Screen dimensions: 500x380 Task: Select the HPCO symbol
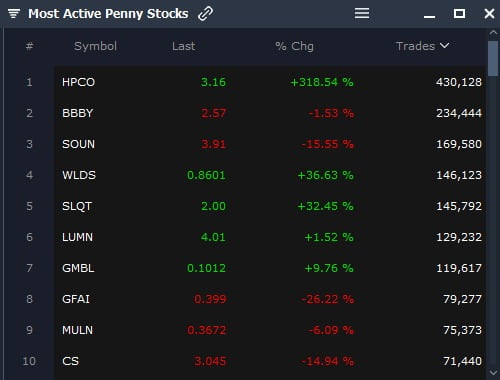(x=78, y=82)
